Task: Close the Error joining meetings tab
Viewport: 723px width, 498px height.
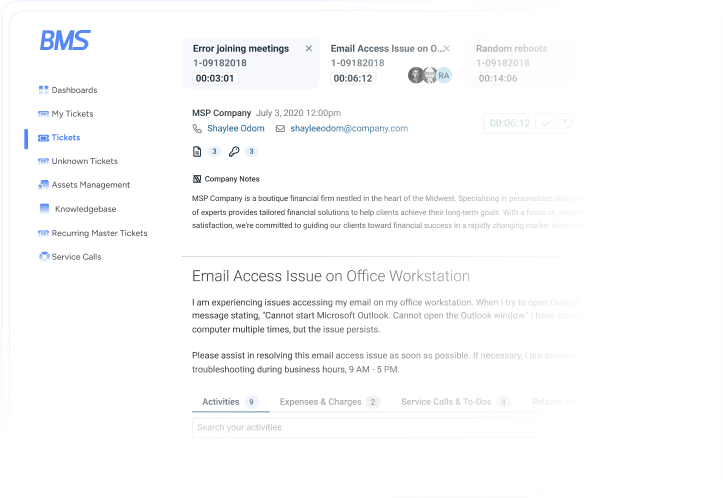Action: 308,48
